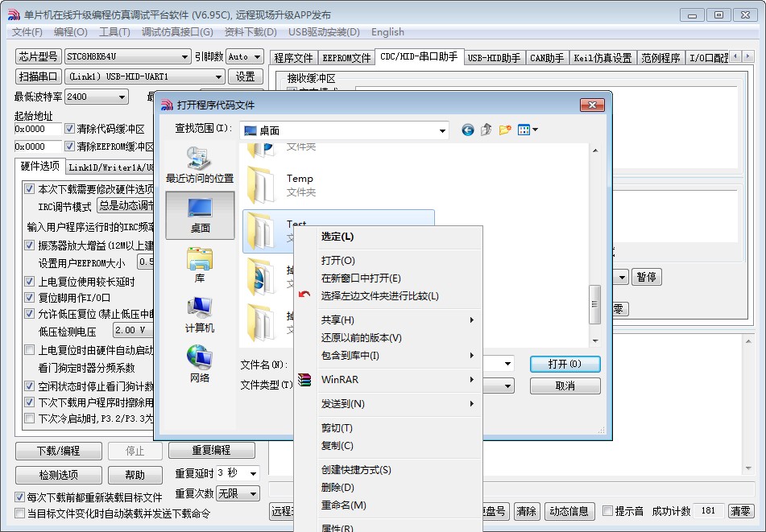This screenshot has width=766, height=532.
Task: Click the 下载/编程 button
Action: [x=59, y=451]
